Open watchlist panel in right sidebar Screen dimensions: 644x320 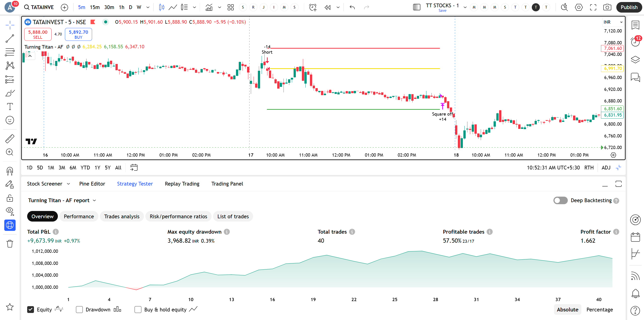pos(635,25)
